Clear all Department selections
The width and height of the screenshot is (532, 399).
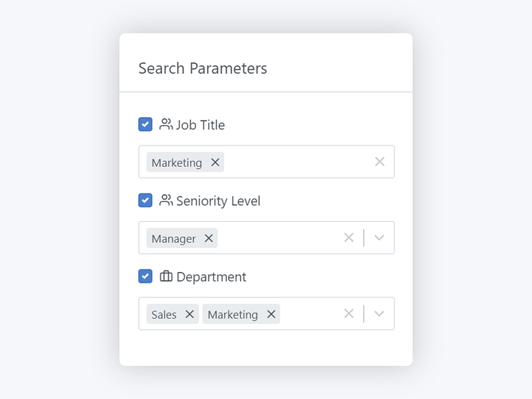[x=348, y=314]
